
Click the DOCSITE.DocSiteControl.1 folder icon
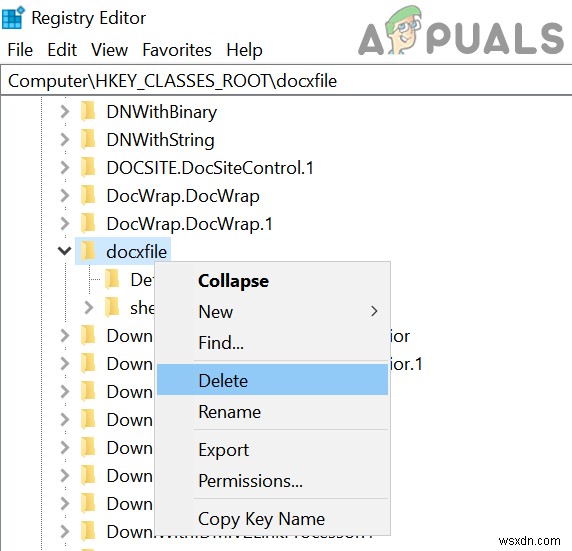88,167
